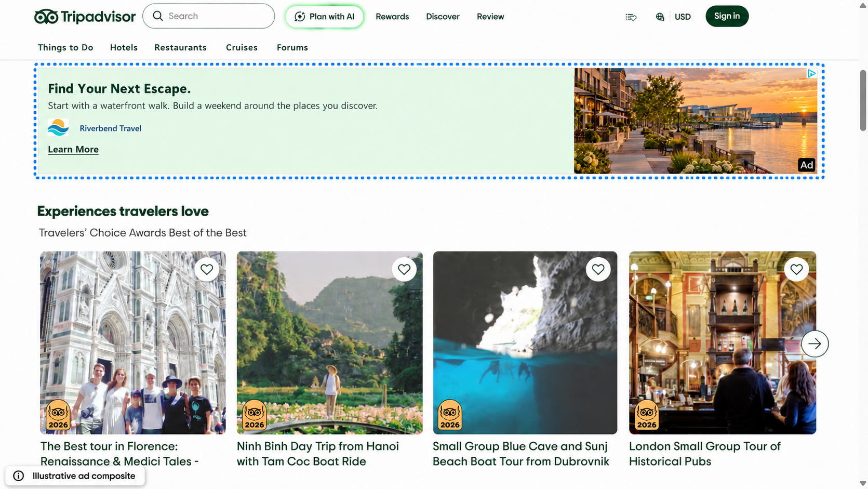The image size is (868, 489).
Task: Focus the Search input field
Action: coord(208,16)
